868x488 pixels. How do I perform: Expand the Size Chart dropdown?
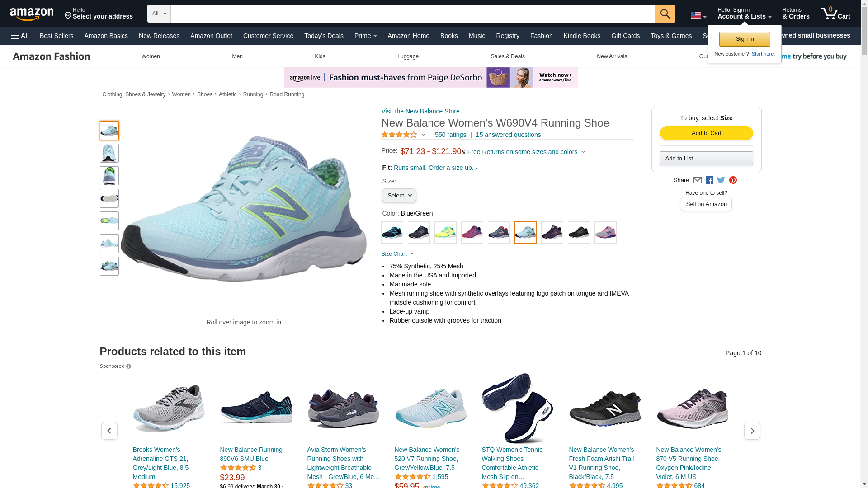[397, 254]
